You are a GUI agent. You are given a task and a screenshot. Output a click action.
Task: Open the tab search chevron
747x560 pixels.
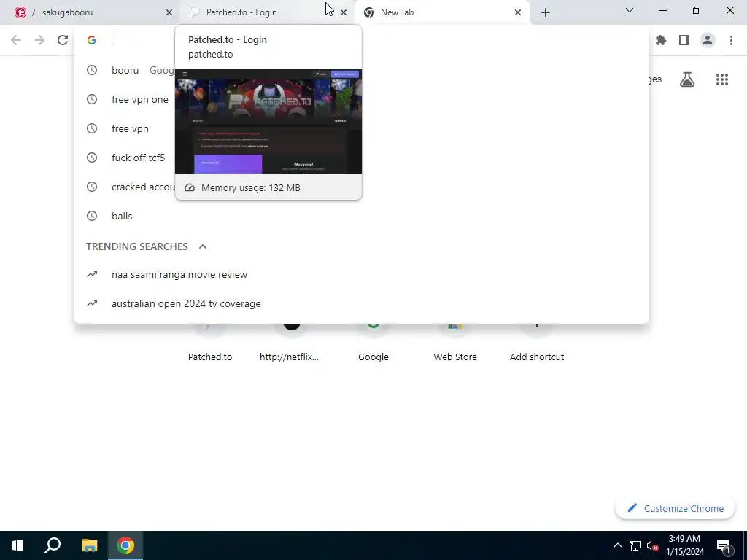click(x=630, y=10)
